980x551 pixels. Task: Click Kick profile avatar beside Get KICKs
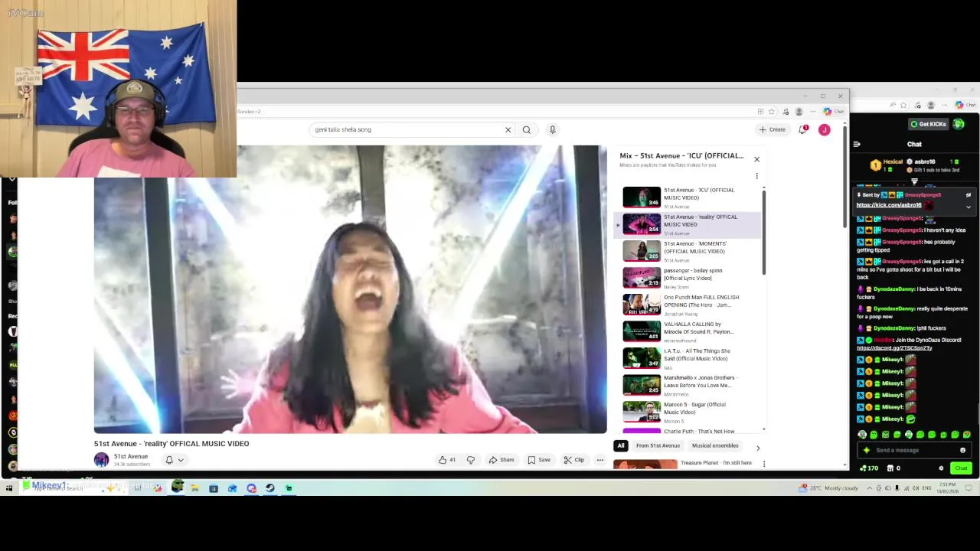tap(959, 124)
